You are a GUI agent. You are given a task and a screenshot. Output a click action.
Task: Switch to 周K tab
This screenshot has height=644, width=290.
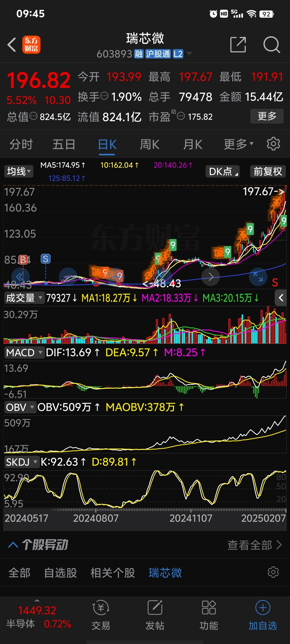pyautogui.click(x=150, y=144)
